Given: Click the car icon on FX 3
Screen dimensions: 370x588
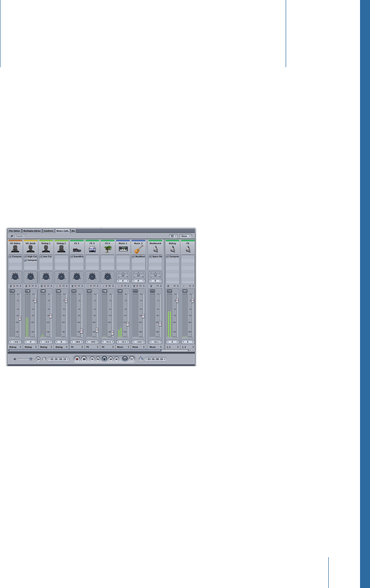Looking at the screenshot, I should point(92,249).
